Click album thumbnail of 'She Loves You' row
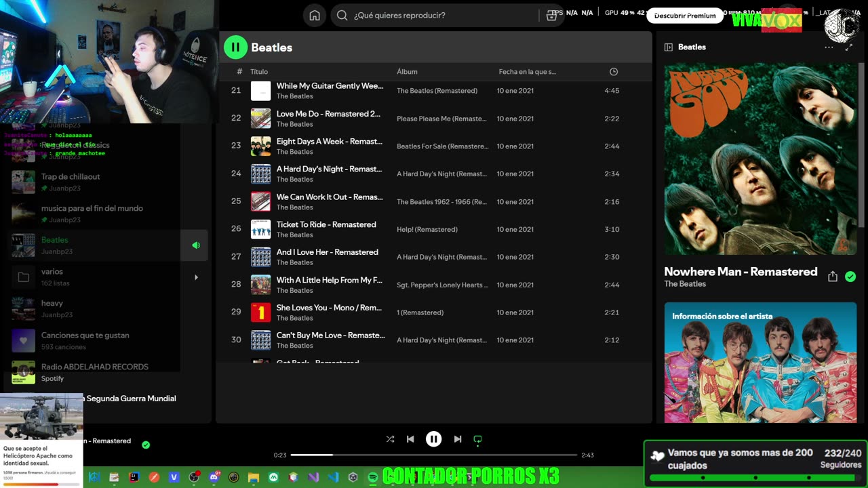Image resolution: width=868 pixels, height=488 pixels. click(261, 312)
